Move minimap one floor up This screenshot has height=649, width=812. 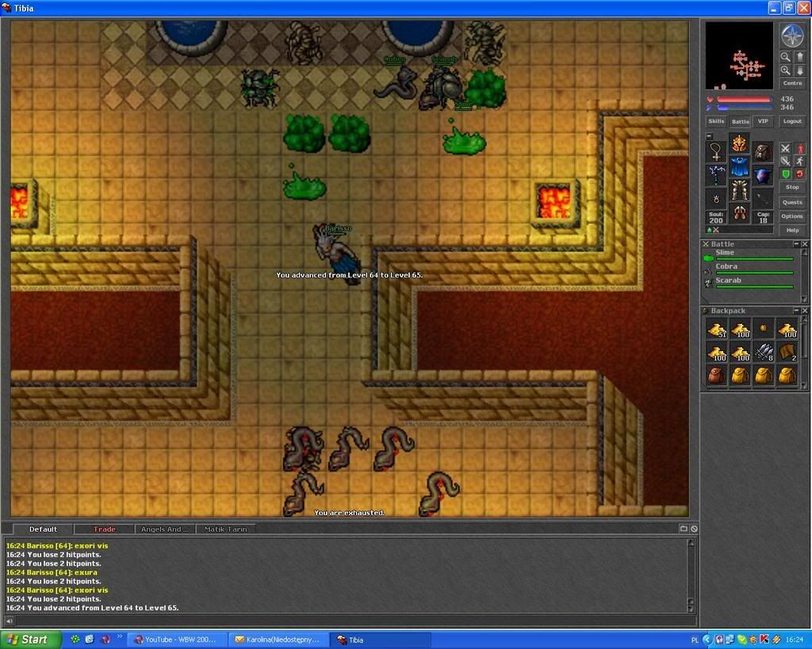pyautogui.click(x=799, y=57)
